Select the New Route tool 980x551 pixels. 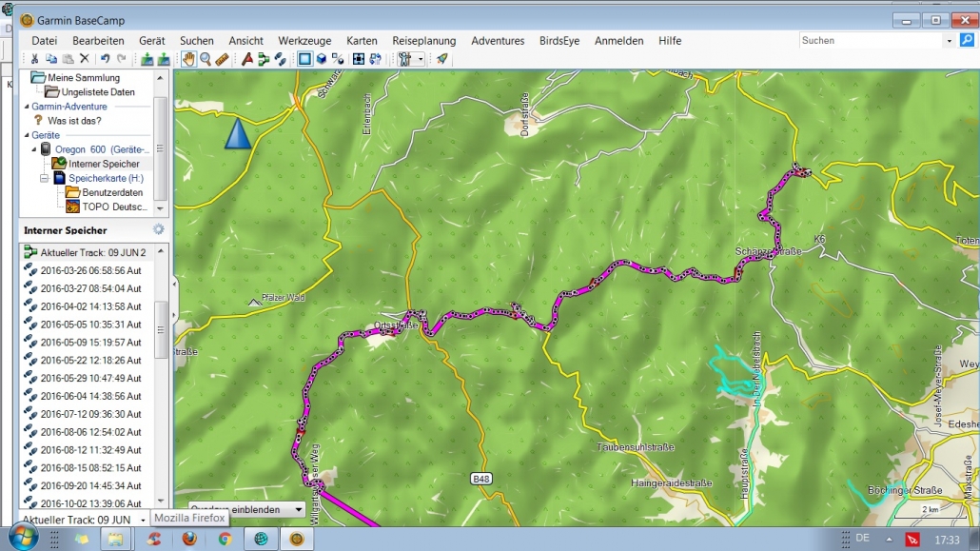264,59
